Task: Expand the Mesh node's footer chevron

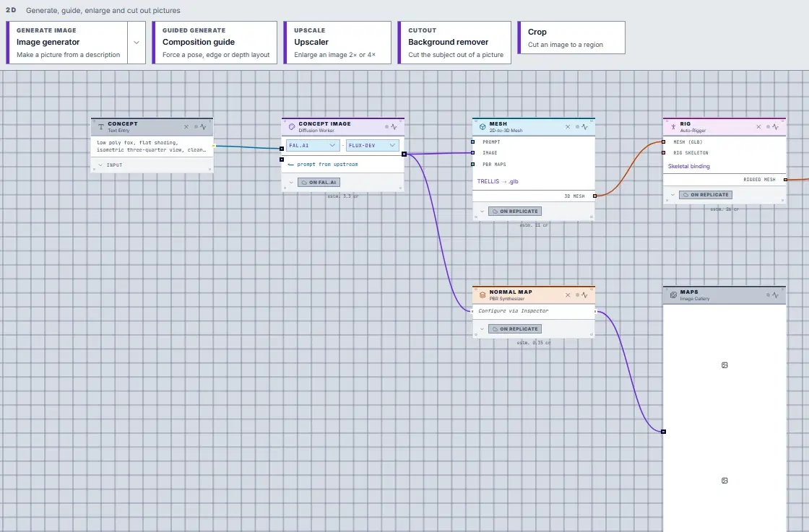Action: (482, 212)
